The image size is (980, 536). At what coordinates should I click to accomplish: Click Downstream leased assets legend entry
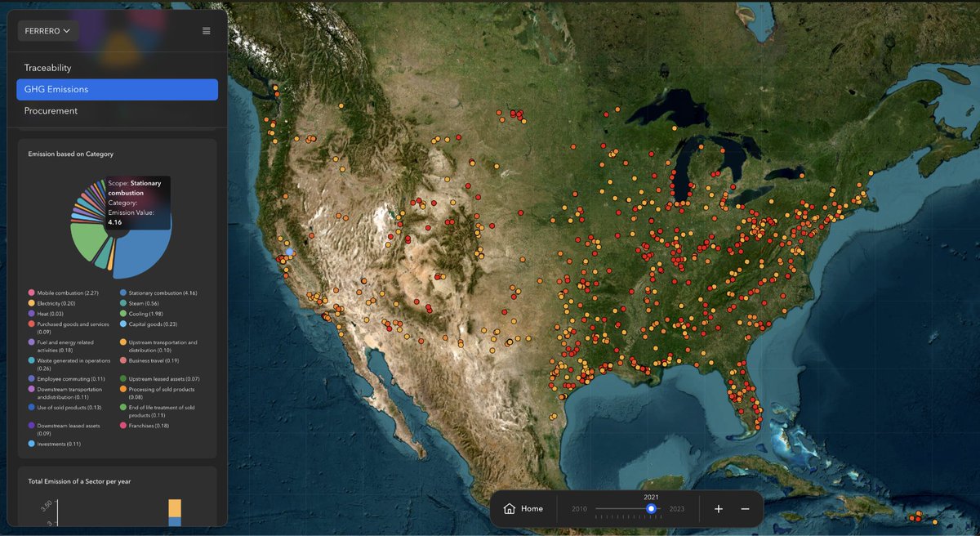[x=64, y=429]
